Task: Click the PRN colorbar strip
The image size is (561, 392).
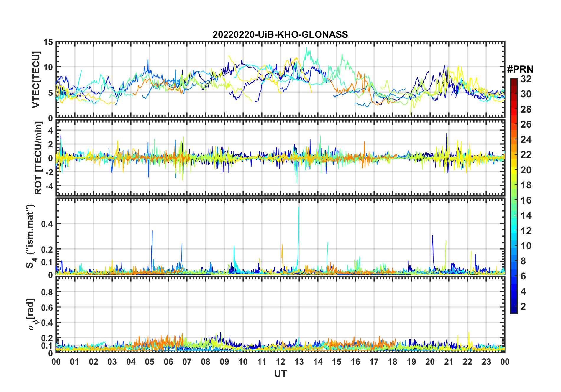Action: tap(514, 196)
